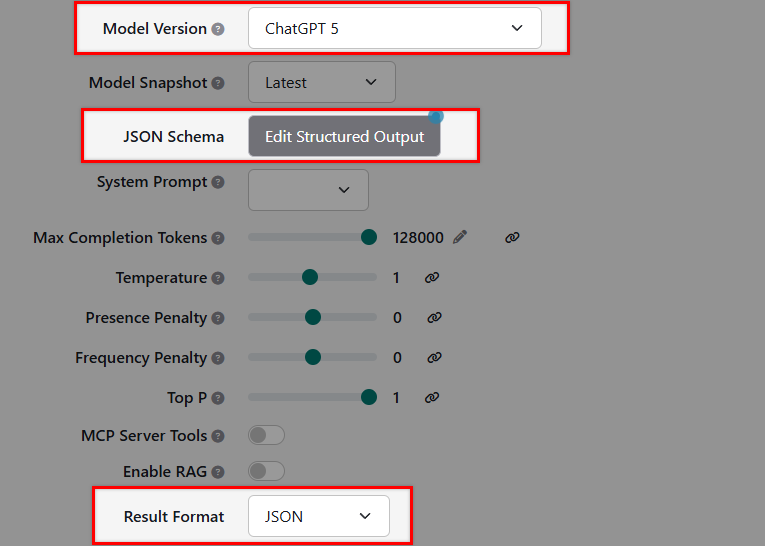This screenshot has height=546, width=765.
Task: Expand the Model Snapshot dropdown set to Latest
Action: click(321, 82)
